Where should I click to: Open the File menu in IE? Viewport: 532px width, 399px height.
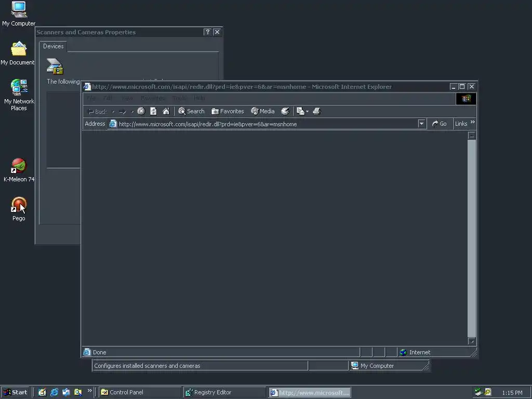pyautogui.click(x=91, y=98)
